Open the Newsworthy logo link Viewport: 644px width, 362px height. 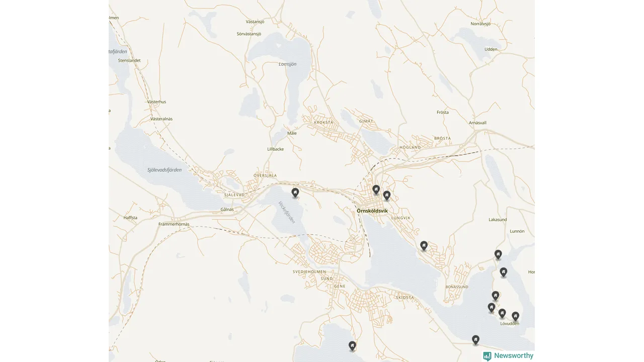[x=508, y=356]
